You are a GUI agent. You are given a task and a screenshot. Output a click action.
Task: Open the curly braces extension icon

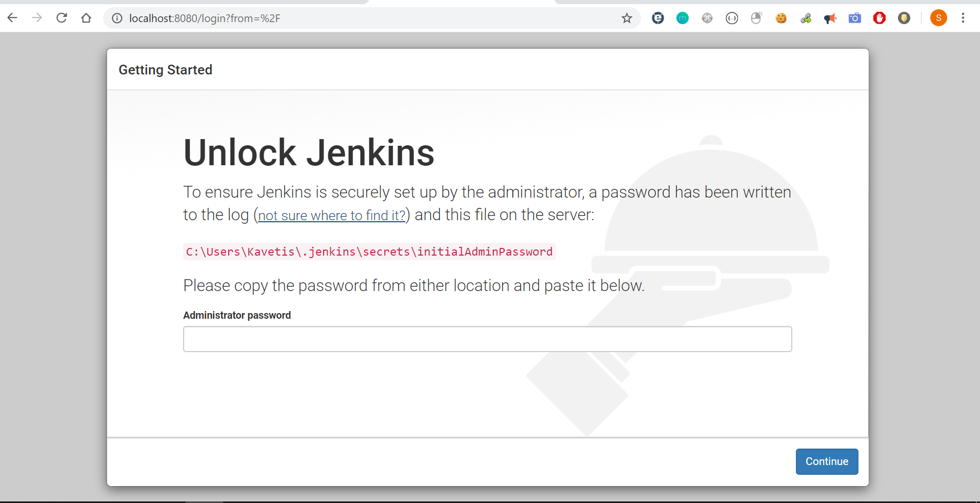point(731,18)
